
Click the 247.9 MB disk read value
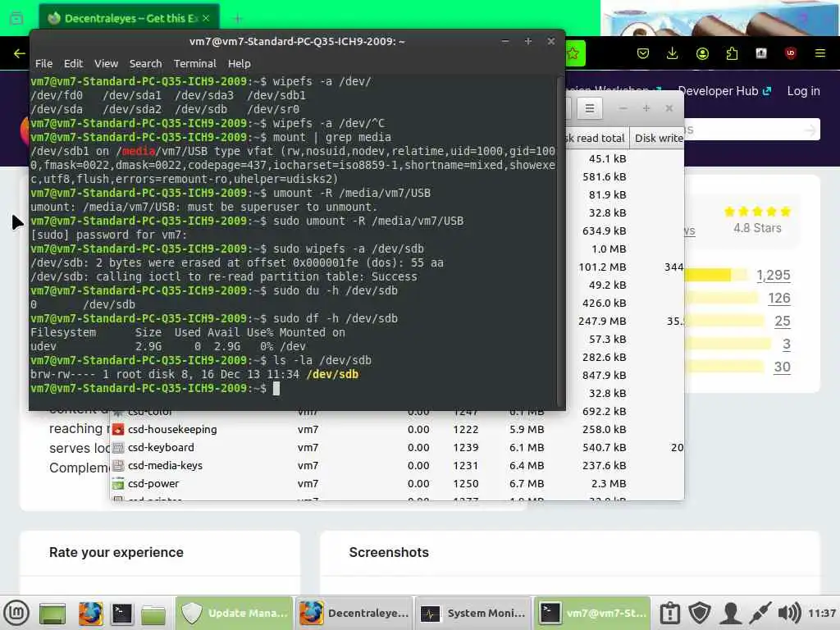602,321
